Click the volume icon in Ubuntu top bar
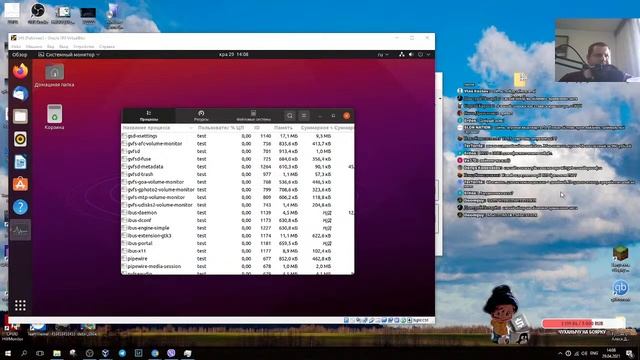The height and width of the screenshot is (360, 640). [411, 54]
